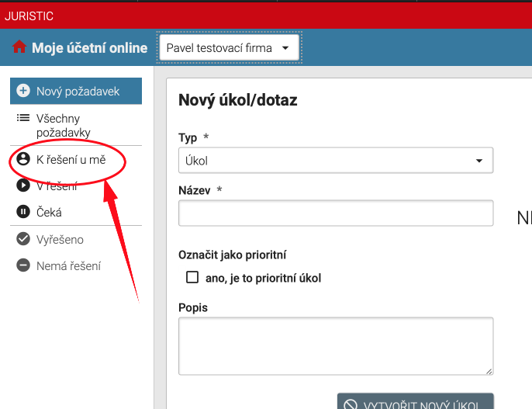Click into the Název text field
Viewport: 532px width, 409px height.
point(336,213)
